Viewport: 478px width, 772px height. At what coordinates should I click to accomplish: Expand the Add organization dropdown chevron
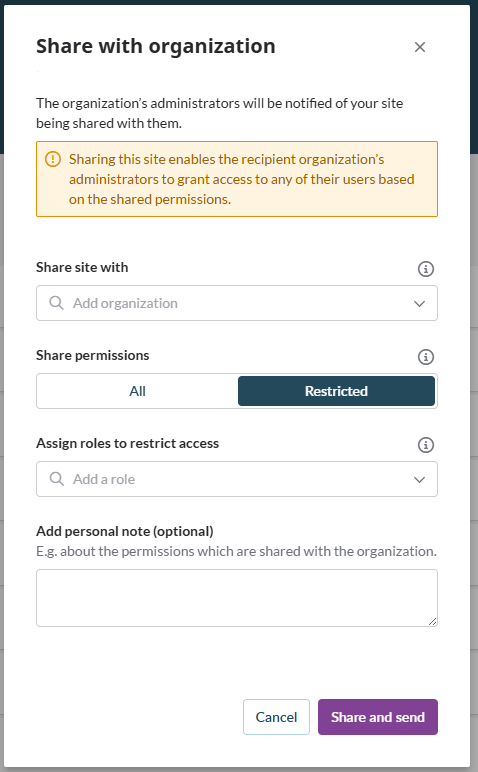coord(419,303)
